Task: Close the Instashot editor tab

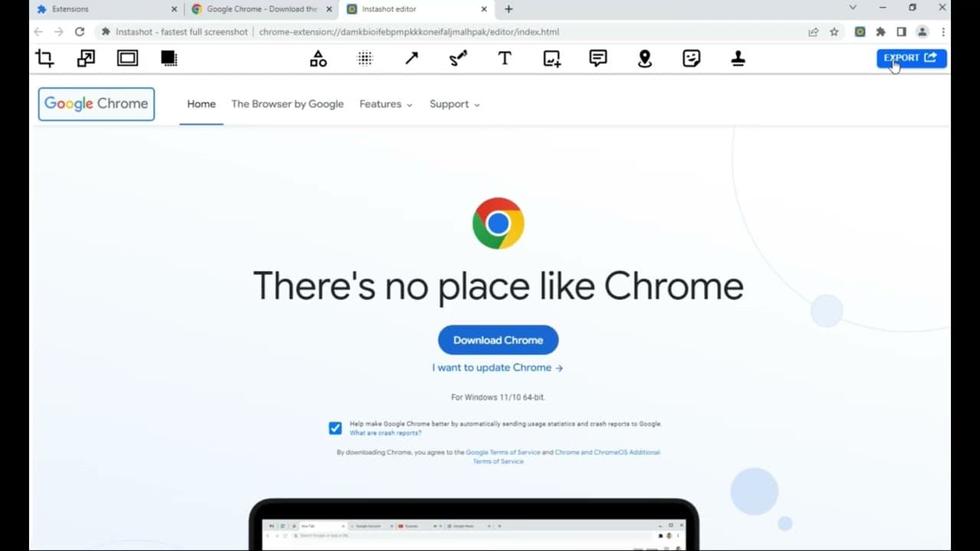Action: (484, 9)
